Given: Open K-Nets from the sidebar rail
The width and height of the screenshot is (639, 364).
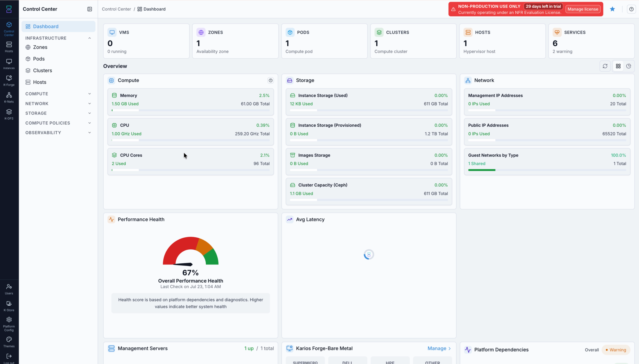Looking at the screenshot, I should (9, 98).
